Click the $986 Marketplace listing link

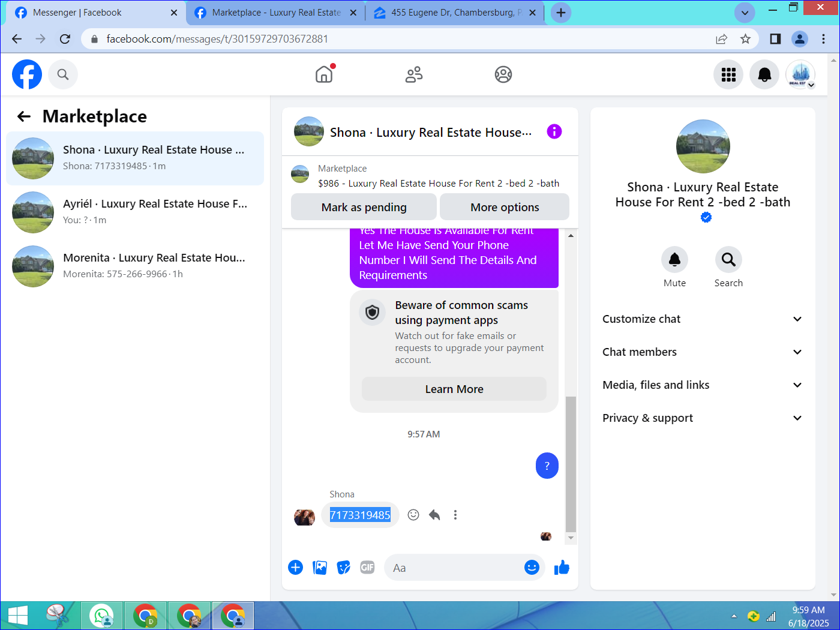point(439,184)
